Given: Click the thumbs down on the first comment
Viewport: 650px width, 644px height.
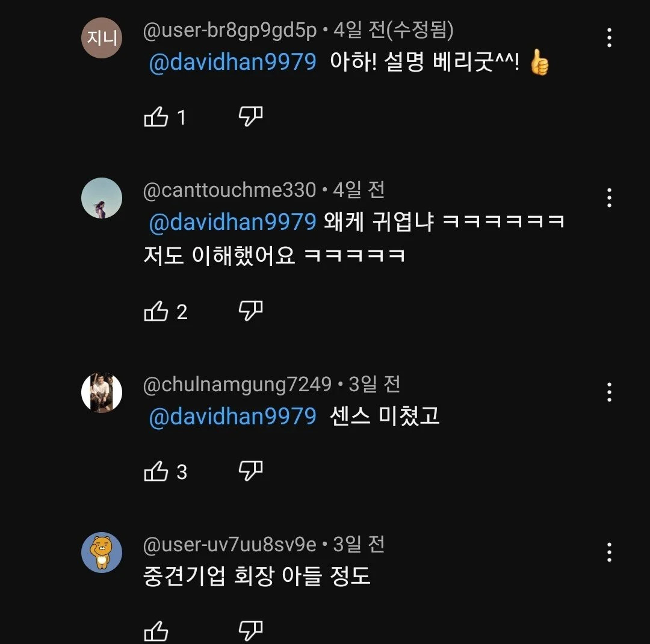Looking at the screenshot, I should 250,116.
